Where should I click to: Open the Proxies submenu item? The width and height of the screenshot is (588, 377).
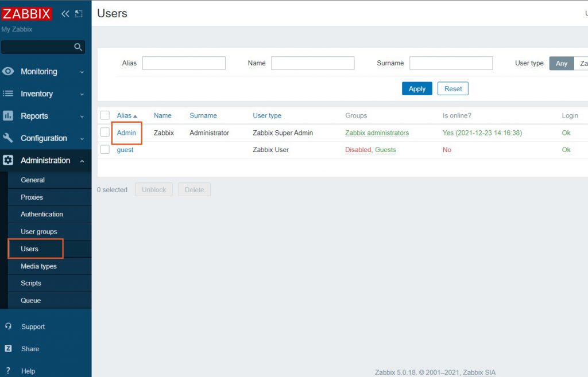click(x=49, y=197)
